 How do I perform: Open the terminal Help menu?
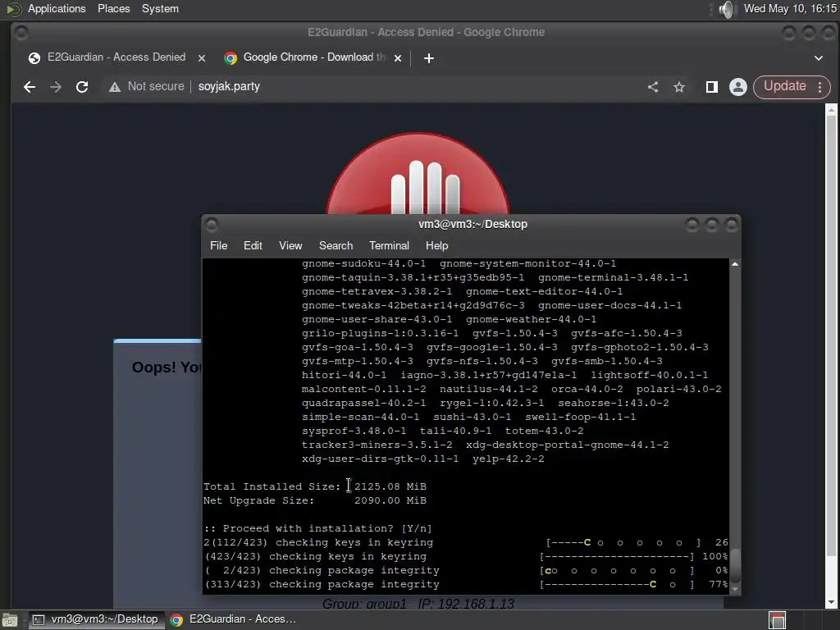436,245
